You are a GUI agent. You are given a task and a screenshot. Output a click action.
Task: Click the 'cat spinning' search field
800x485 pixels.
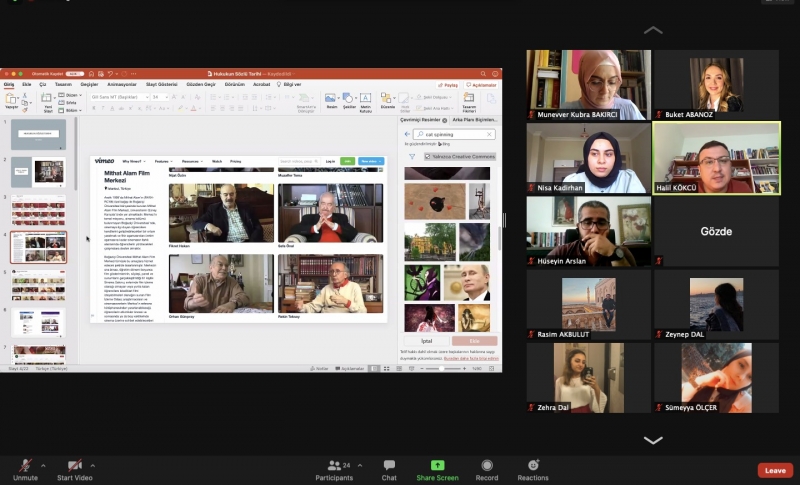tap(455, 134)
